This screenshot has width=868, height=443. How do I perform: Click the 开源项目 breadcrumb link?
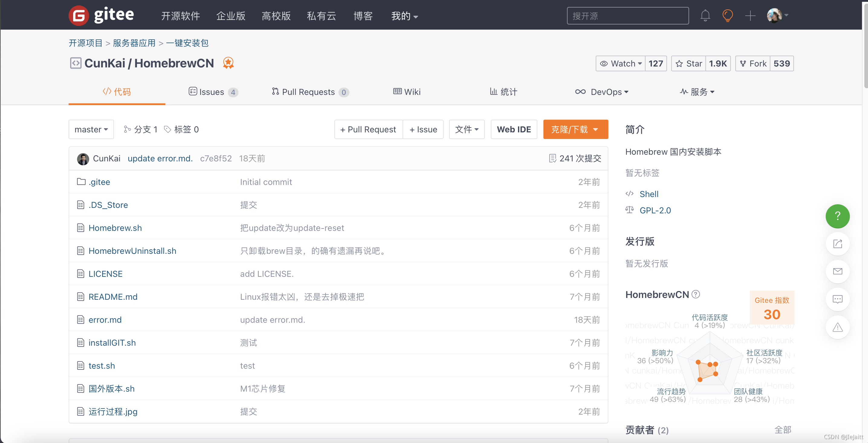(85, 43)
